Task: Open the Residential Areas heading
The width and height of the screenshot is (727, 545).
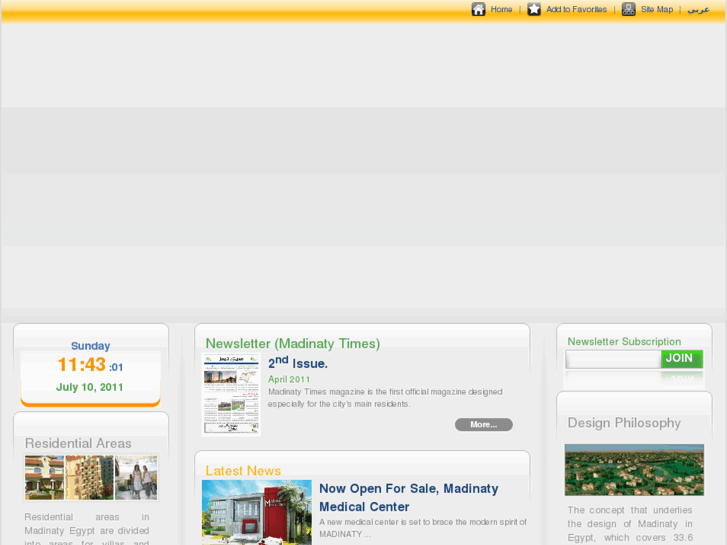Action: tap(78, 443)
